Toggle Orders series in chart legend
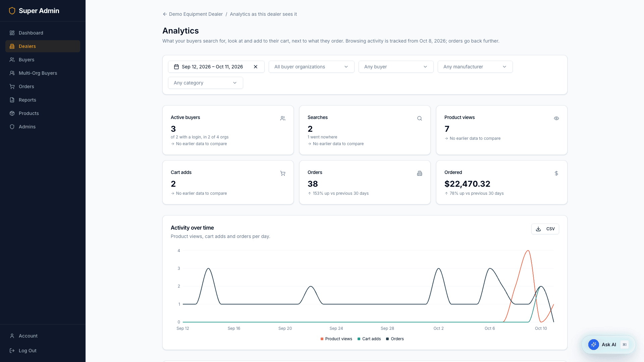 point(395,339)
